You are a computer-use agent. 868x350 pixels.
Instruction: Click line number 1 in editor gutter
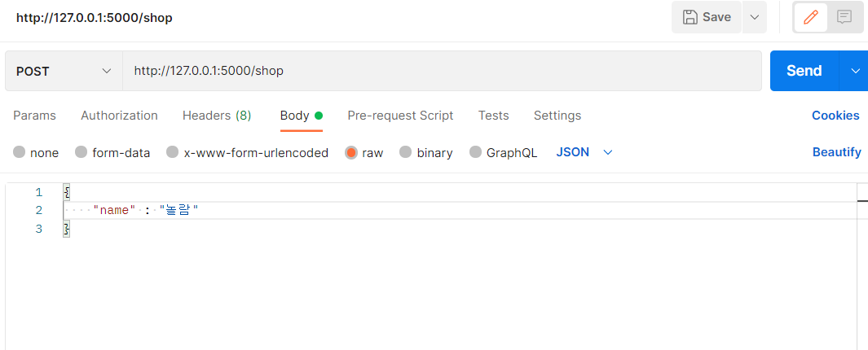pyautogui.click(x=39, y=192)
